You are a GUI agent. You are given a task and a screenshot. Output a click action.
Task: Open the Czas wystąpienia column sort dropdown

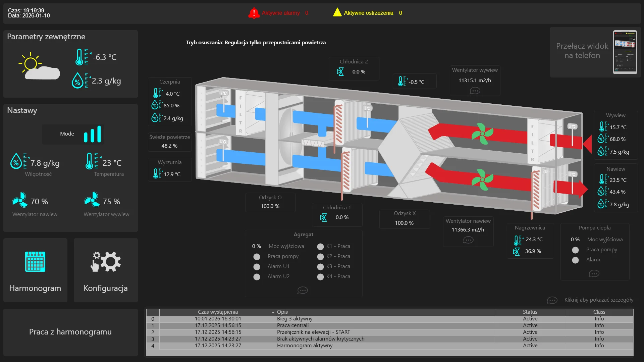click(273, 312)
